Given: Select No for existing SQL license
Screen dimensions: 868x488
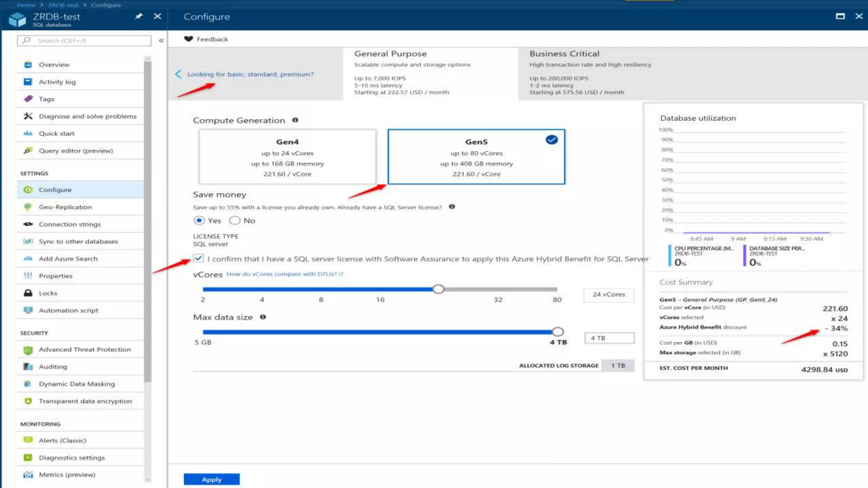Looking at the screenshot, I should coord(235,220).
